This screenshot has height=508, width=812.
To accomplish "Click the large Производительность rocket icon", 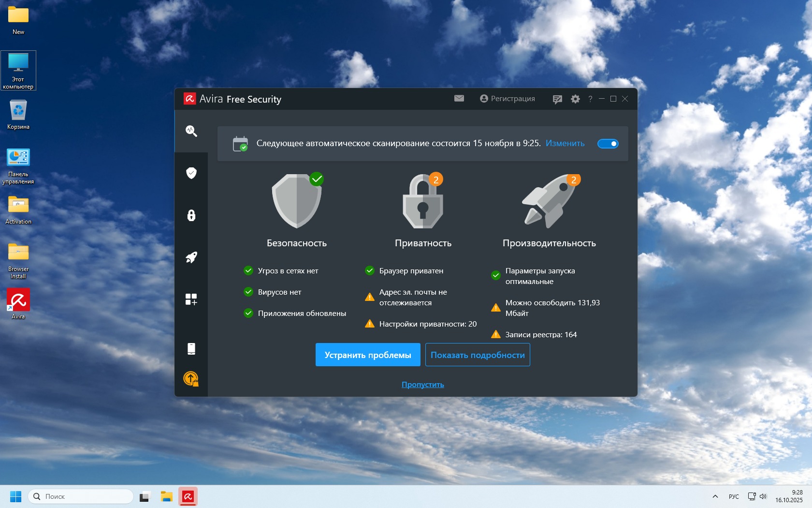I will point(550,200).
